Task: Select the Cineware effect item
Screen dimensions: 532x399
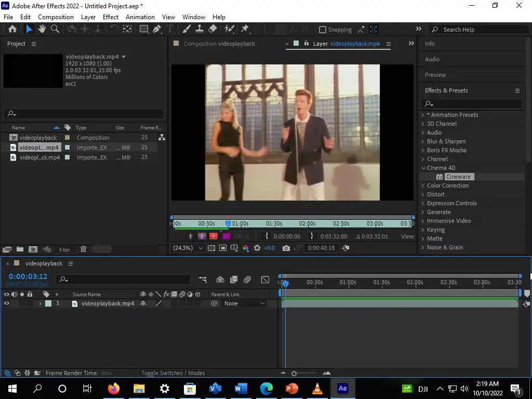Action: coord(458,177)
